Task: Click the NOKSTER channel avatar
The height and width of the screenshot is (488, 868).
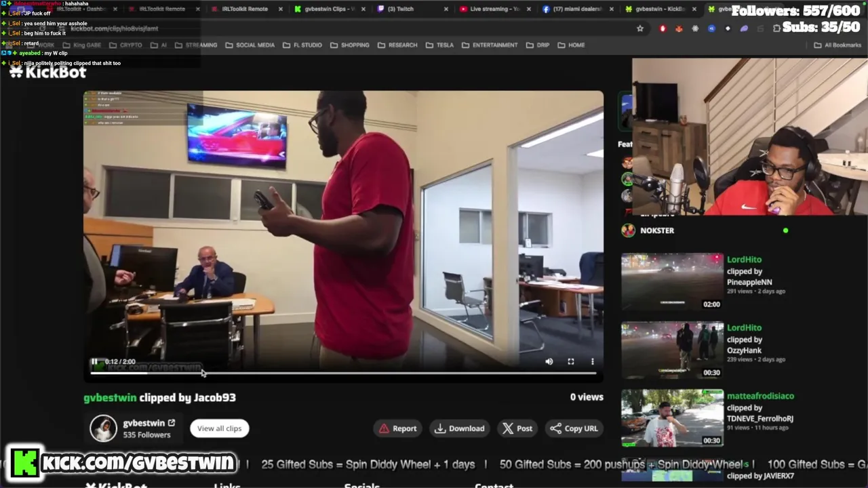Action: (x=628, y=230)
